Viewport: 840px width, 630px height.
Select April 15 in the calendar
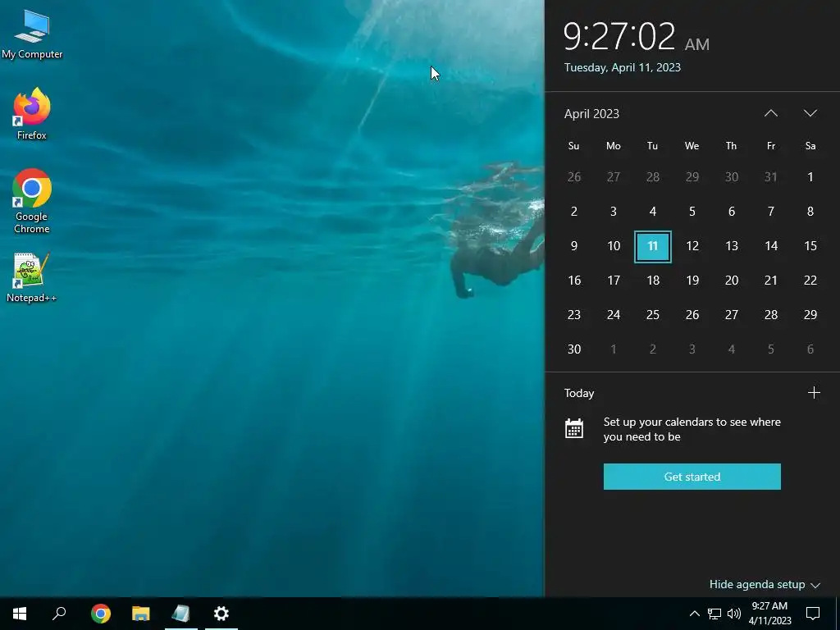pos(810,246)
